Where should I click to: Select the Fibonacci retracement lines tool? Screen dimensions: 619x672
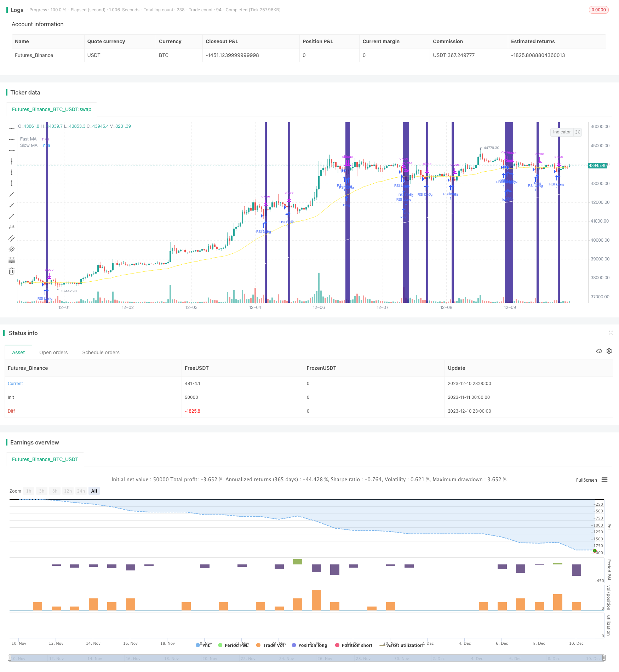point(12,260)
